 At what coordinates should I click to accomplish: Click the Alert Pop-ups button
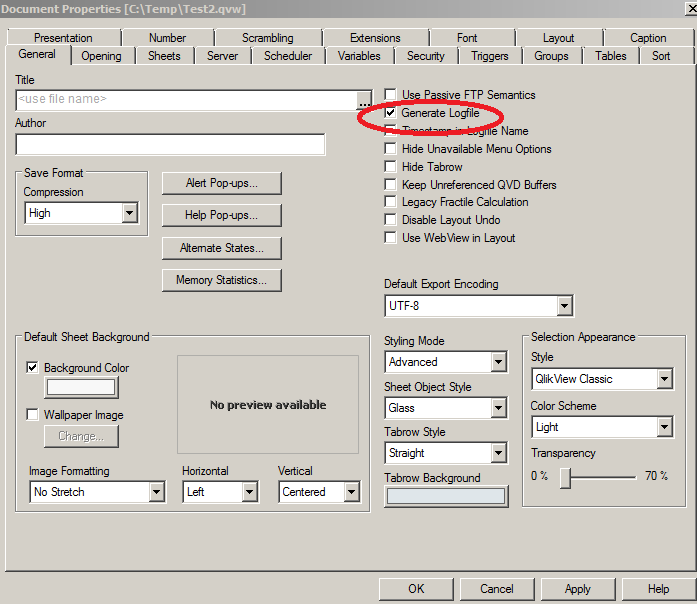pyautogui.click(x=222, y=183)
